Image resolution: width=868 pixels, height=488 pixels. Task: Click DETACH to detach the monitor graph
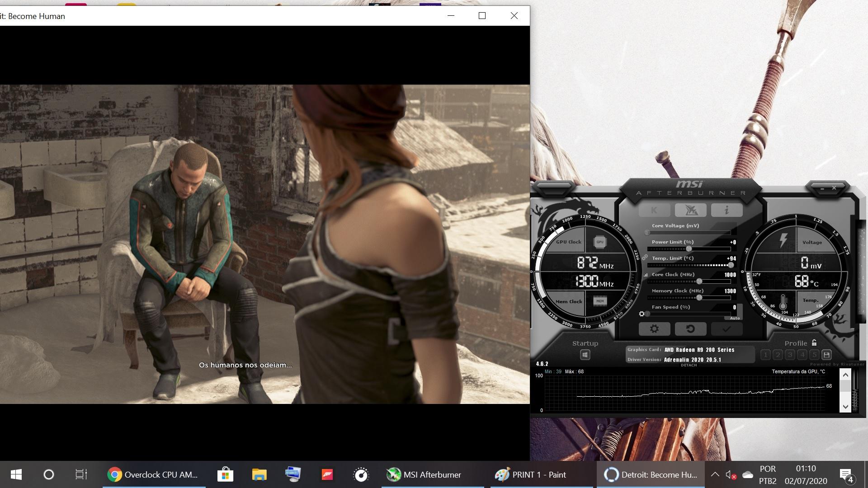(689, 365)
